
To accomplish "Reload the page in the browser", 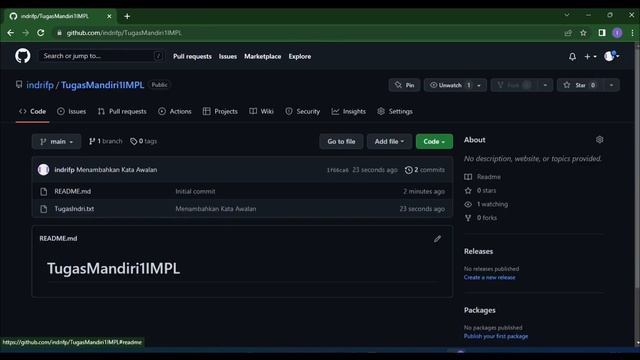I will [x=40, y=33].
